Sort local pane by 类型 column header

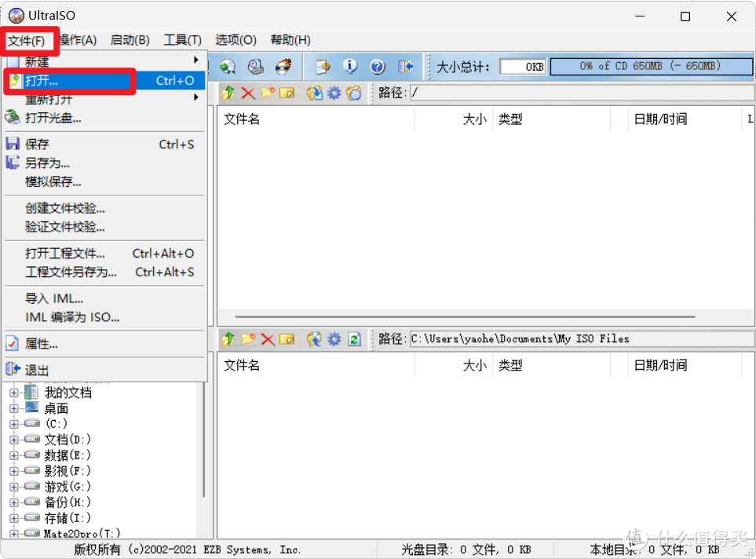(x=551, y=365)
